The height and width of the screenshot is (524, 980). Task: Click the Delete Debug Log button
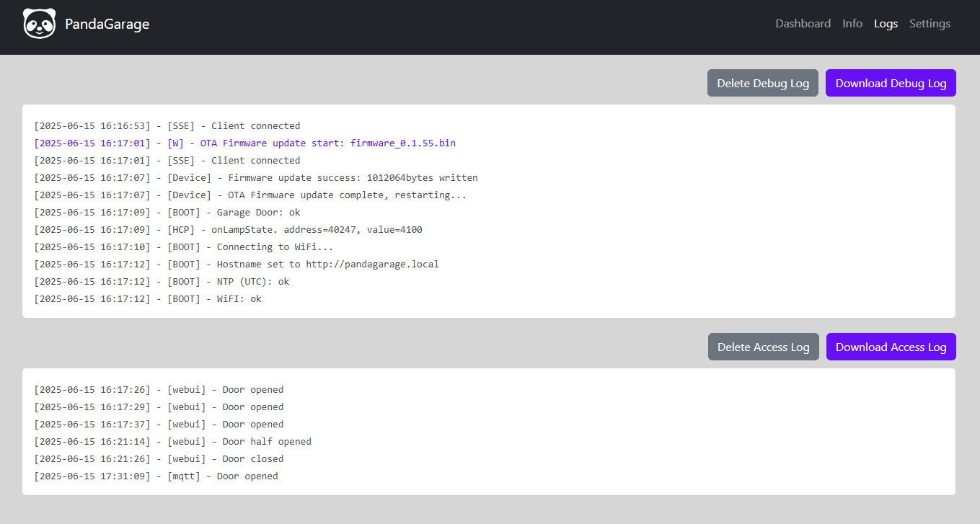763,83
